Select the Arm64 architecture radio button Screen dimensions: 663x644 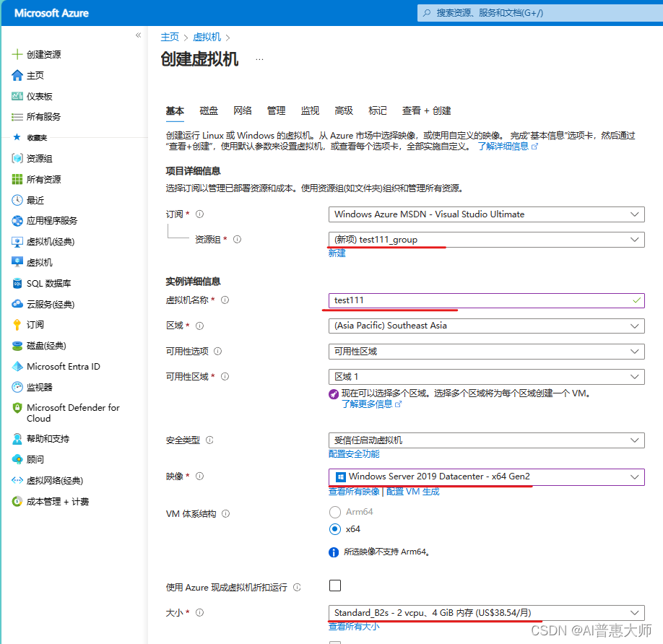click(335, 512)
